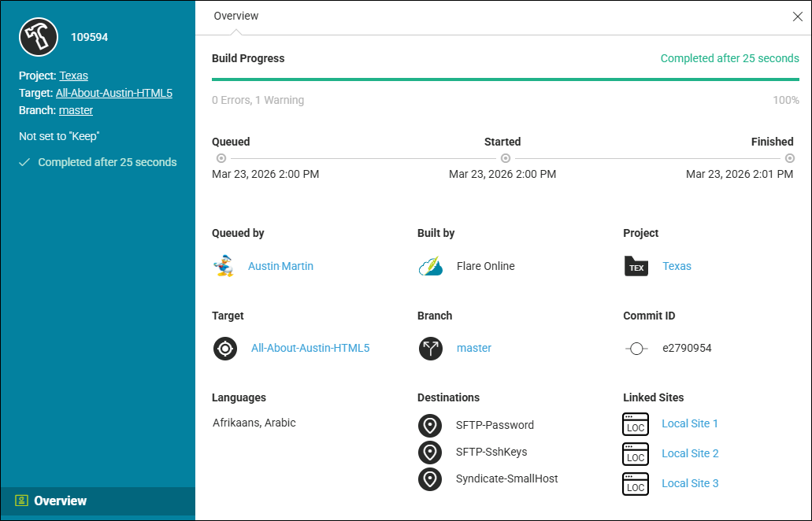Click the commit ID node icon

tap(636, 348)
